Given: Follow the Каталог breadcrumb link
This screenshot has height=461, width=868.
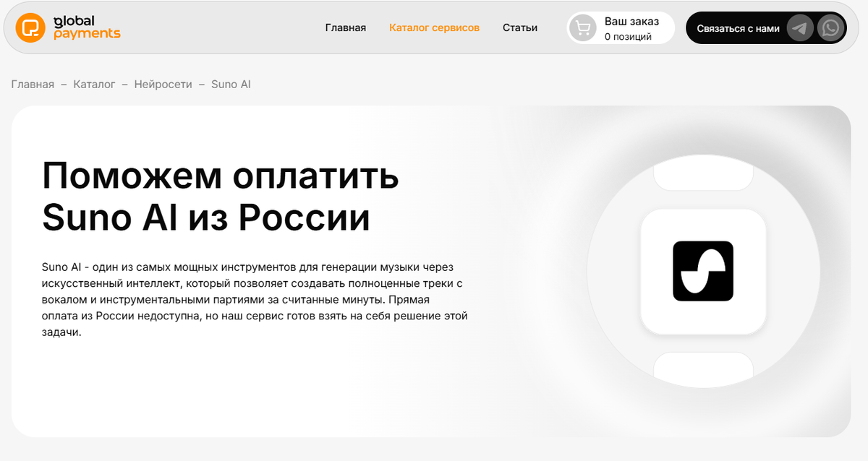Looking at the screenshot, I should tap(94, 85).
